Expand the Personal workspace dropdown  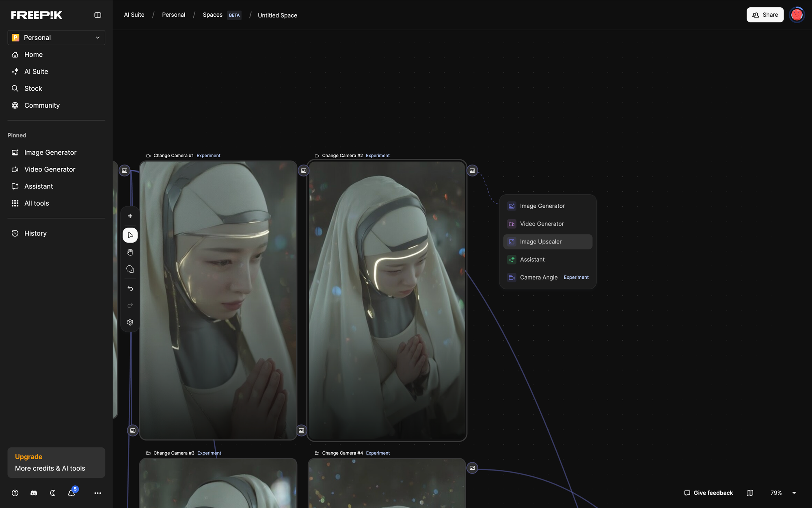(56, 38)
